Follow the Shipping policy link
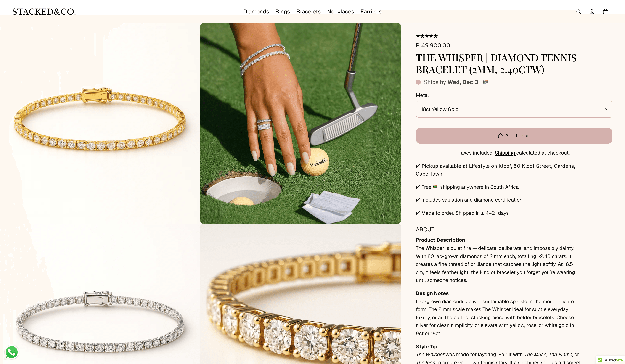Image resolution: width=625 pixels, height=364 pixels. click(505, 153)
